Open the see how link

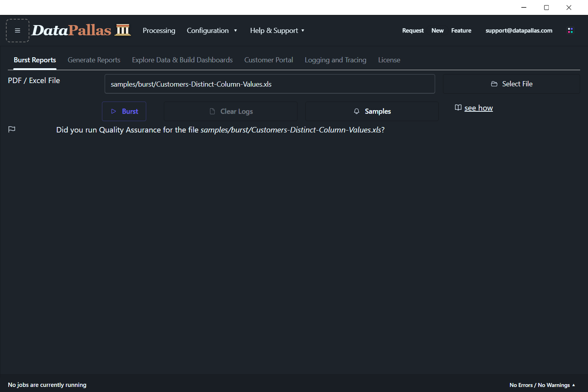479,108
